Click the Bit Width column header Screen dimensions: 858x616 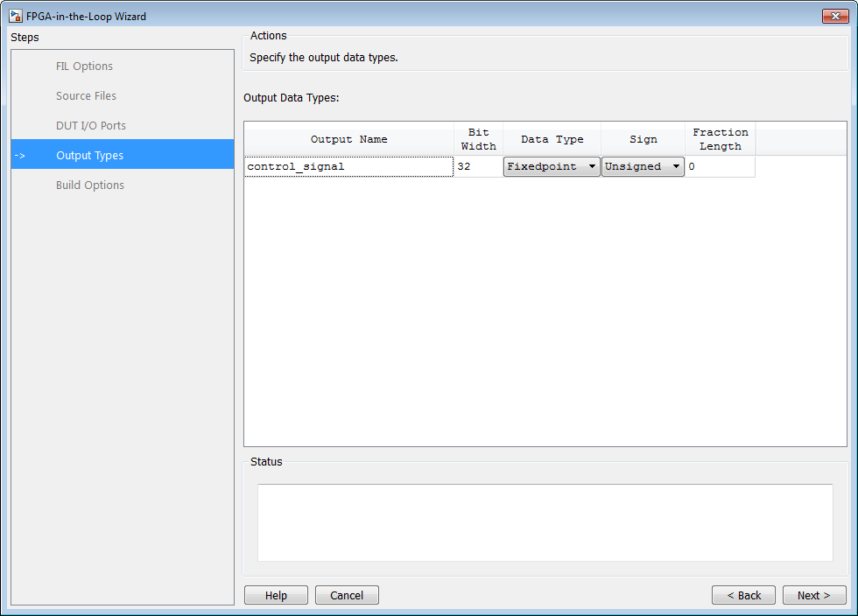pos(478,139)
